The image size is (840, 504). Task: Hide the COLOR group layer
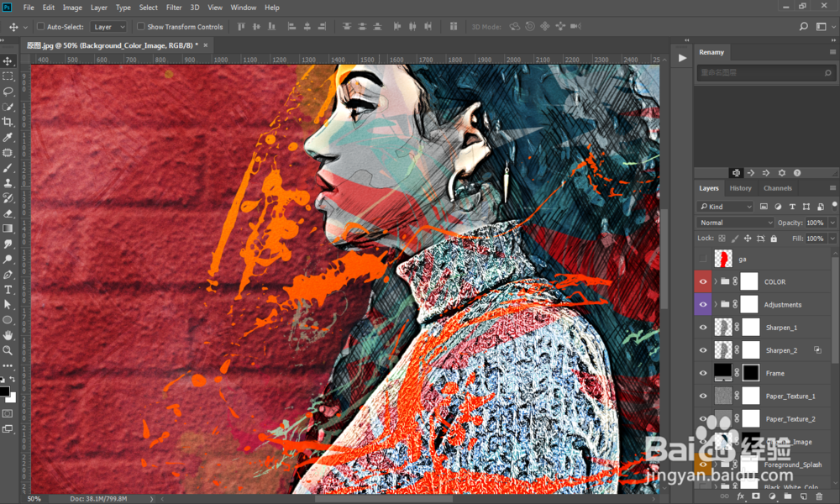pos(703,281)
